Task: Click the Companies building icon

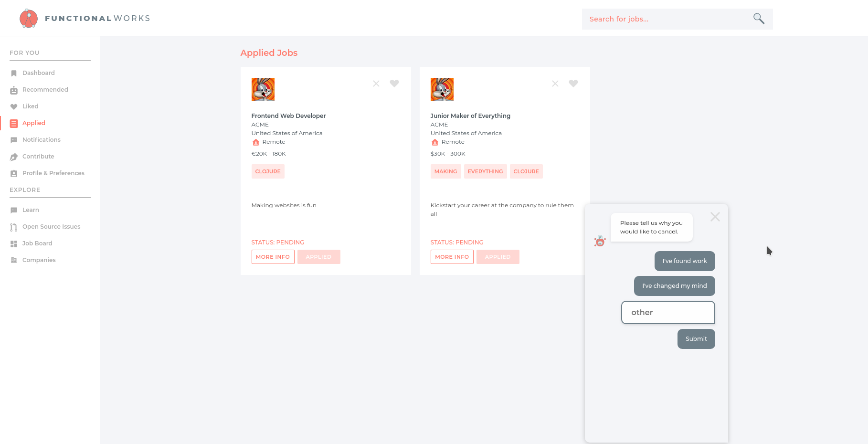Action: click(x=14, y=260)
